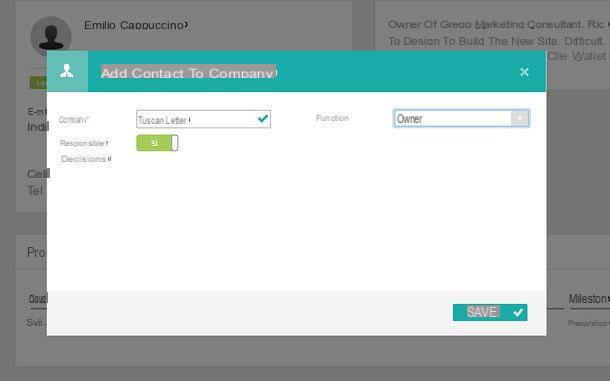Click the Emilio Cappuccino name in background

135,25
